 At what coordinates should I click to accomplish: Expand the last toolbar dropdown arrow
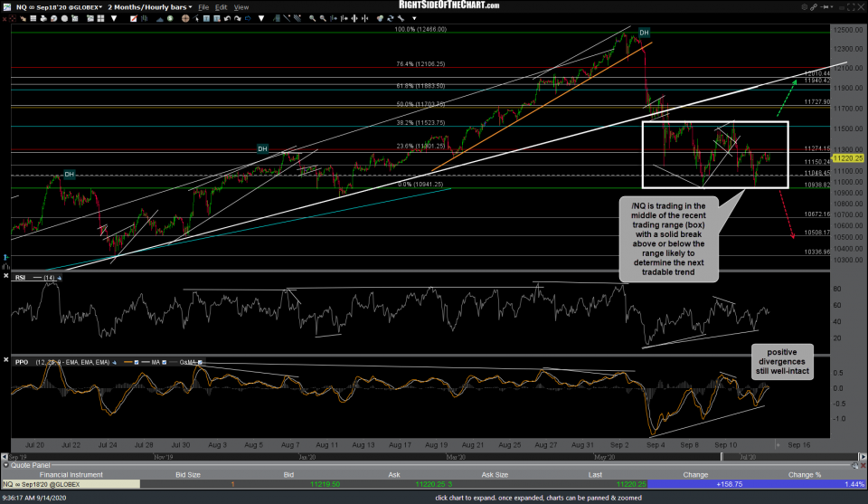click(x=414, y=18)
